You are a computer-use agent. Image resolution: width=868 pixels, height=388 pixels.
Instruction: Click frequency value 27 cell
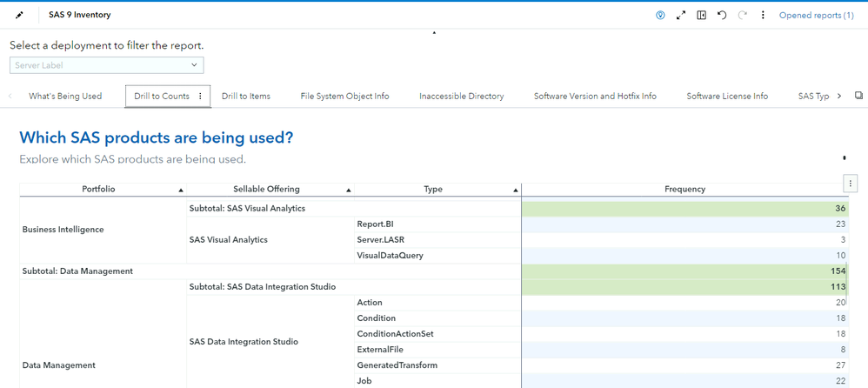tap(684, 365)
